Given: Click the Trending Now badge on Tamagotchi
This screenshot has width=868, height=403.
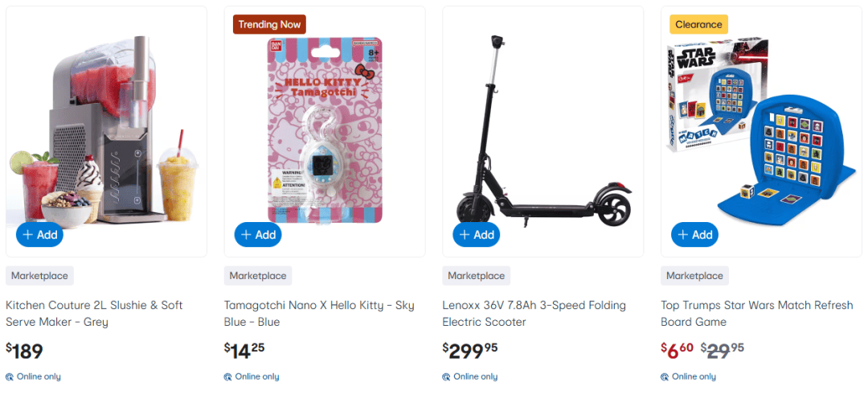Looking at the screenshot, I should coord(269,24).
